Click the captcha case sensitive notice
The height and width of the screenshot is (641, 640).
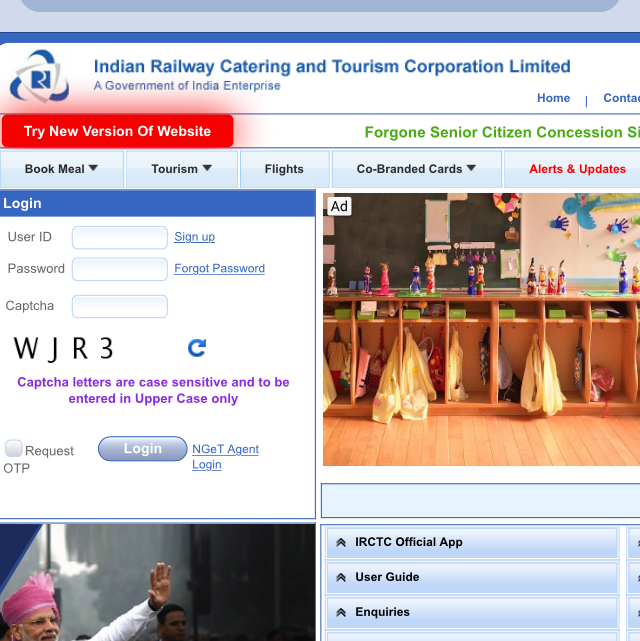point(153,390)
